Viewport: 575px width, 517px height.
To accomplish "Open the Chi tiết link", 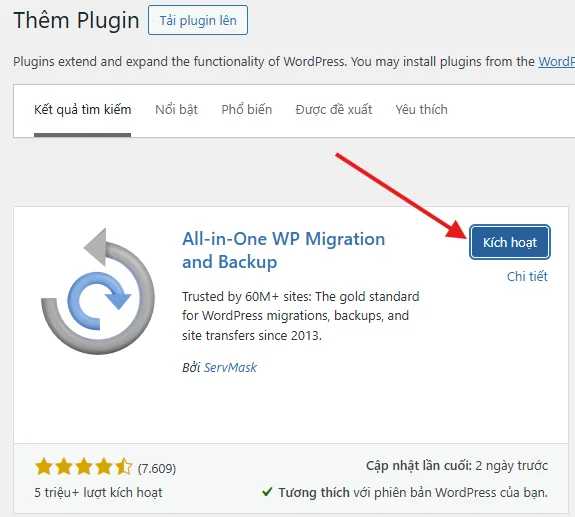I will click(527, 276).
